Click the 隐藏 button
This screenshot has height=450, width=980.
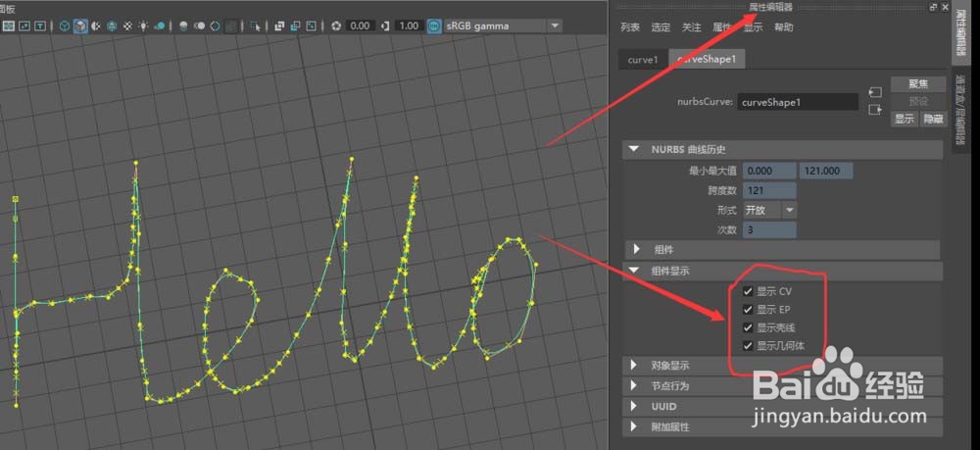click(x=933, y=120)
